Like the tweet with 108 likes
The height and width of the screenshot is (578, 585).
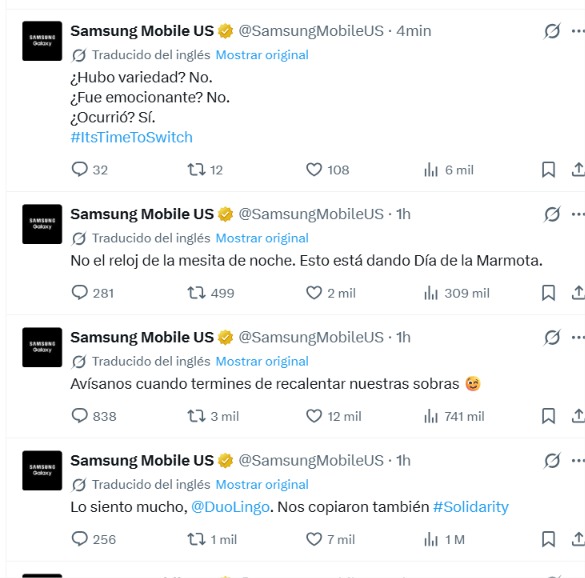click(x=314, y=169)
